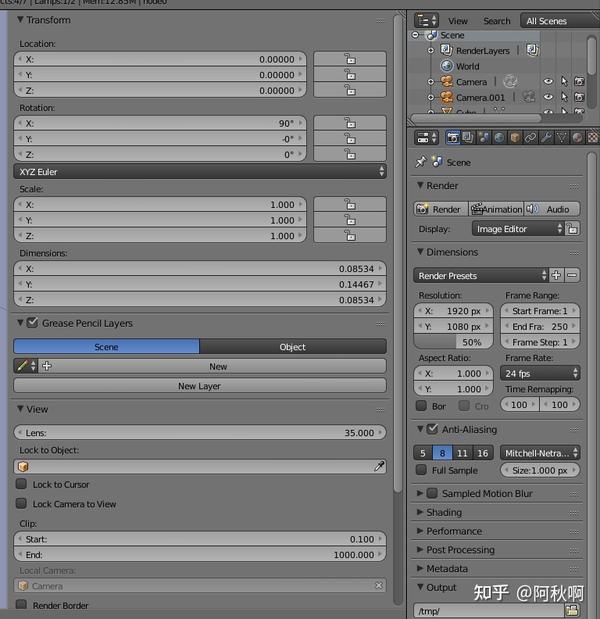Screen dimensions: 600x619
Task: Pick object with Lock to Object eyedropper
Action: point(379,467)
